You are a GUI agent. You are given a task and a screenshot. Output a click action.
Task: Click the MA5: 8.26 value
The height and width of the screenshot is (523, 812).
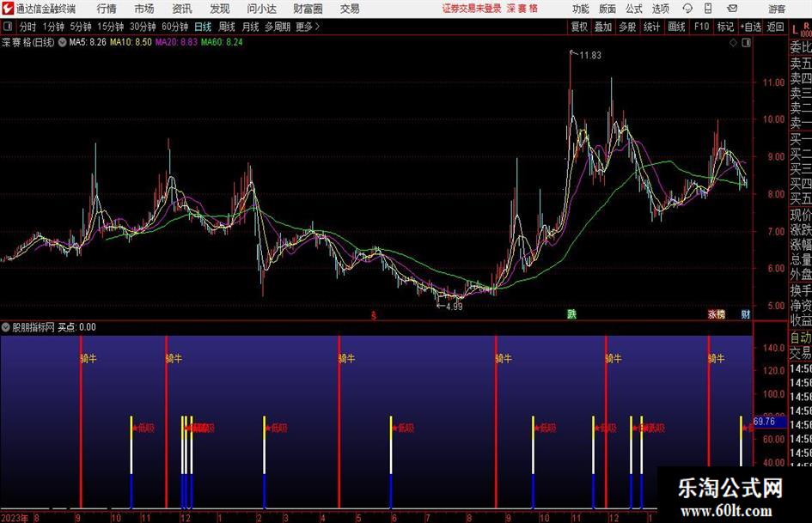(88, 42)
